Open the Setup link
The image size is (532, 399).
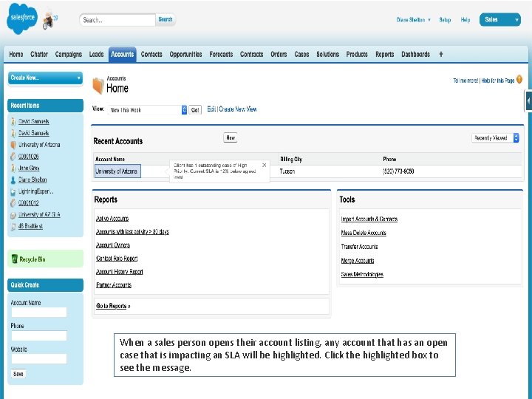[445, 20]
